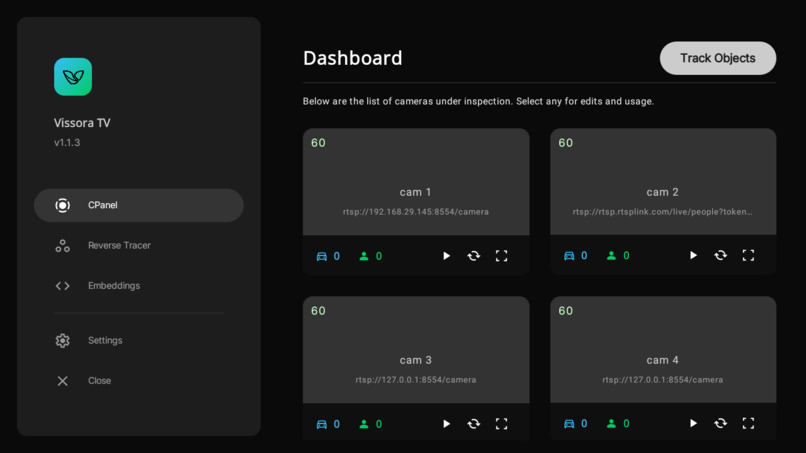Click the rtsp://127.0.0.1 URL under cam 3

click(416, 380)
